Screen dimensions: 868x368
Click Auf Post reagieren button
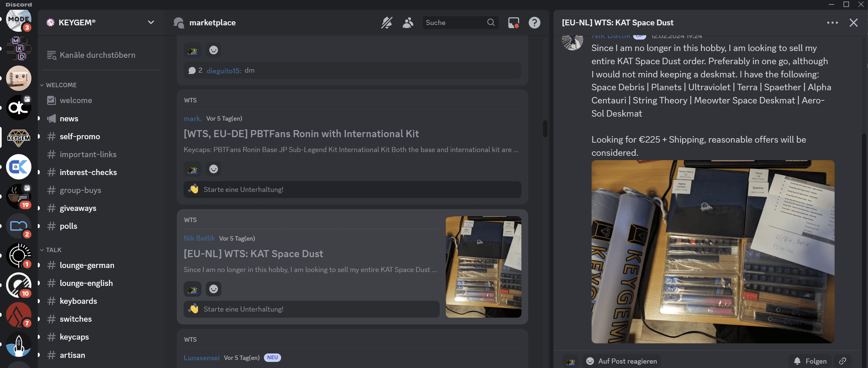621,361
